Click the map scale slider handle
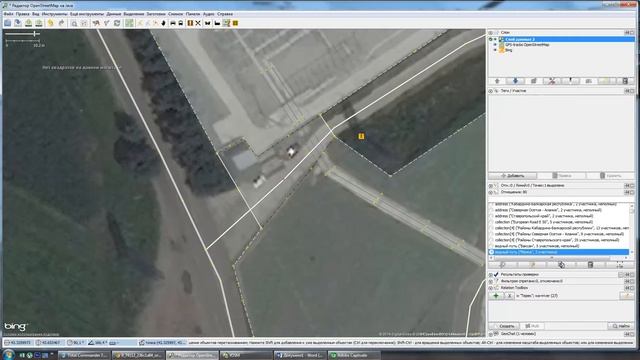Screen dimensions: 640x360 pos(35,33)
